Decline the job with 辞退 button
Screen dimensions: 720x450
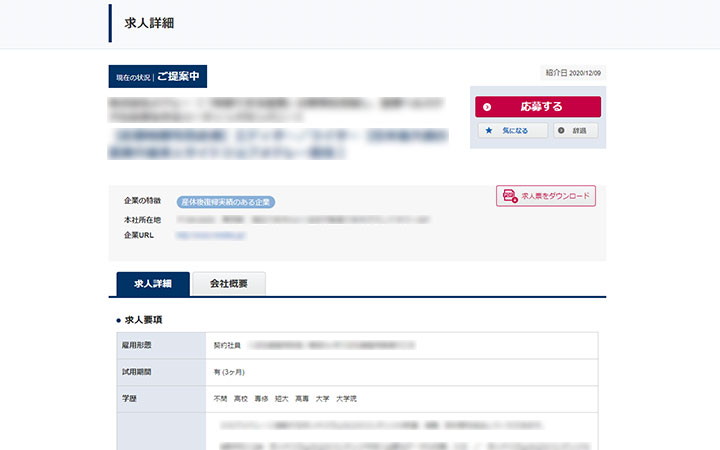[576, 130]
